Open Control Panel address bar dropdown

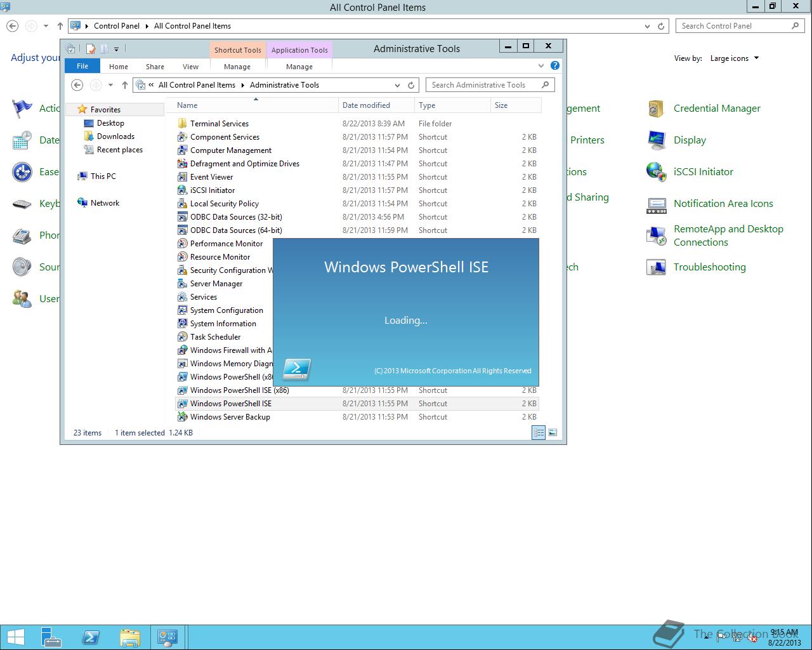(x=647, y=26)
